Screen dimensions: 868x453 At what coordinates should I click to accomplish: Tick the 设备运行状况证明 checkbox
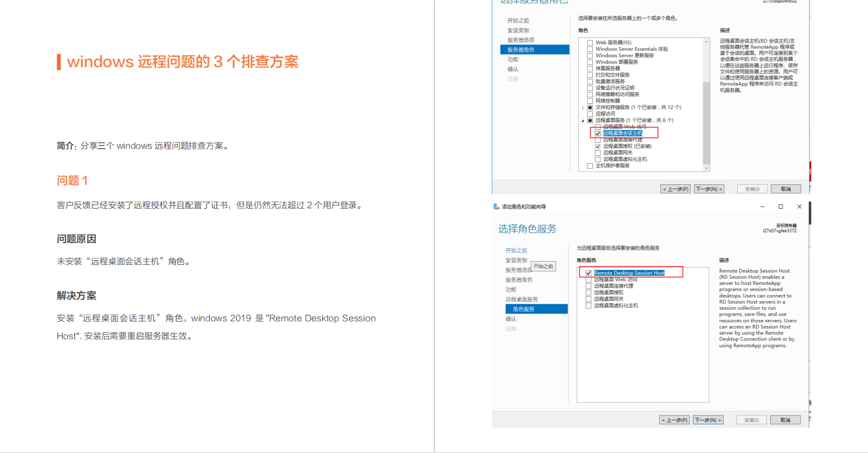[x=590, y=88]
